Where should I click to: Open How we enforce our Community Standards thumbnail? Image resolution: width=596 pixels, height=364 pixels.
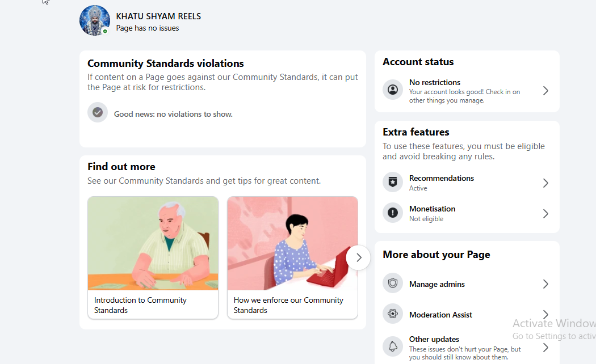[292, 243]
